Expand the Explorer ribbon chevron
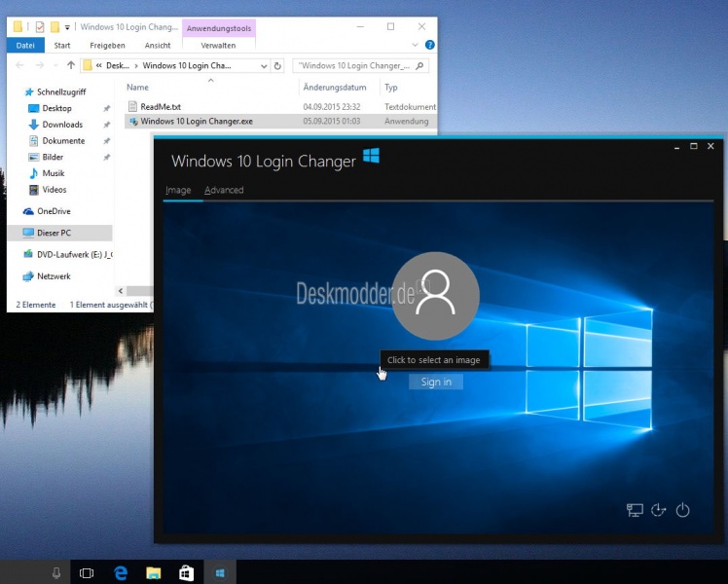728x584 pixels. 416,45
